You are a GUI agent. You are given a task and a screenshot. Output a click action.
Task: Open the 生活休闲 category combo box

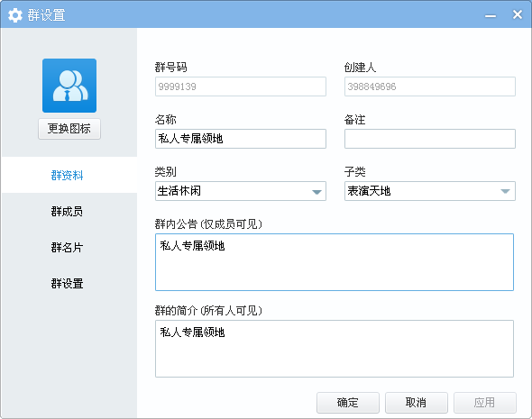tap(241, 191)
